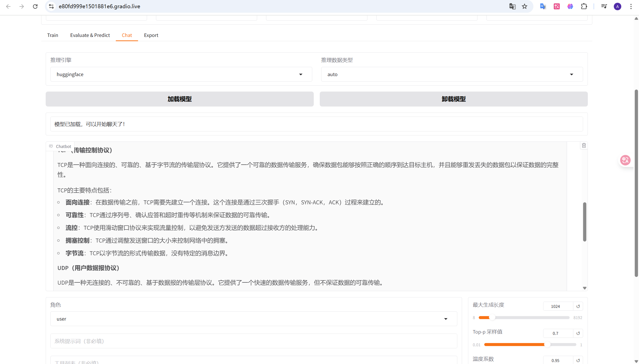Focus the system prompt input field
The width and height of the screenshot is (639, 364).
coord(254,341)
